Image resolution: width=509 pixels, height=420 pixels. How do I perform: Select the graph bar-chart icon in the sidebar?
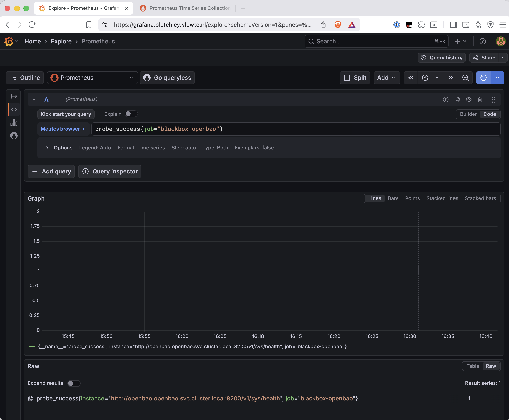[x=14, y=122]
